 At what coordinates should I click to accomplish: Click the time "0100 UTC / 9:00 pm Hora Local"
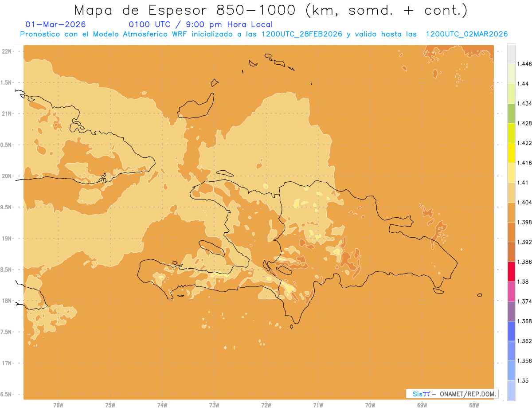tap(200, 24)
